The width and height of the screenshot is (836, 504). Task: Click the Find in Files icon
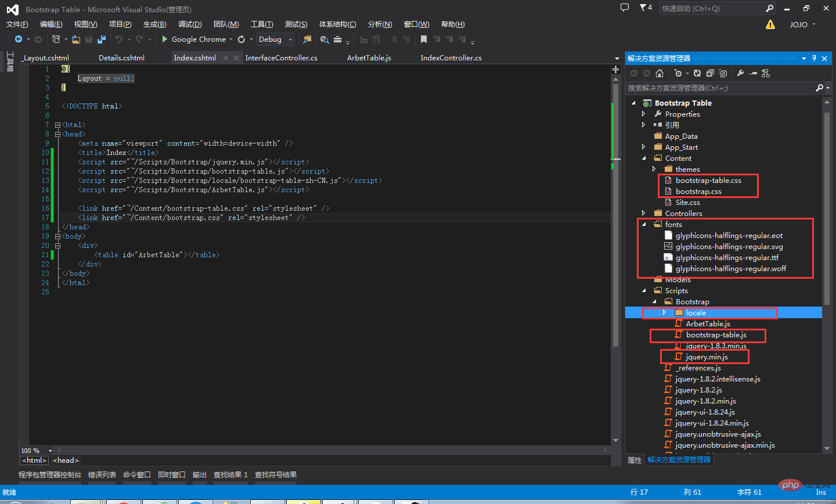pyautogui.click(x=307, y=39)
